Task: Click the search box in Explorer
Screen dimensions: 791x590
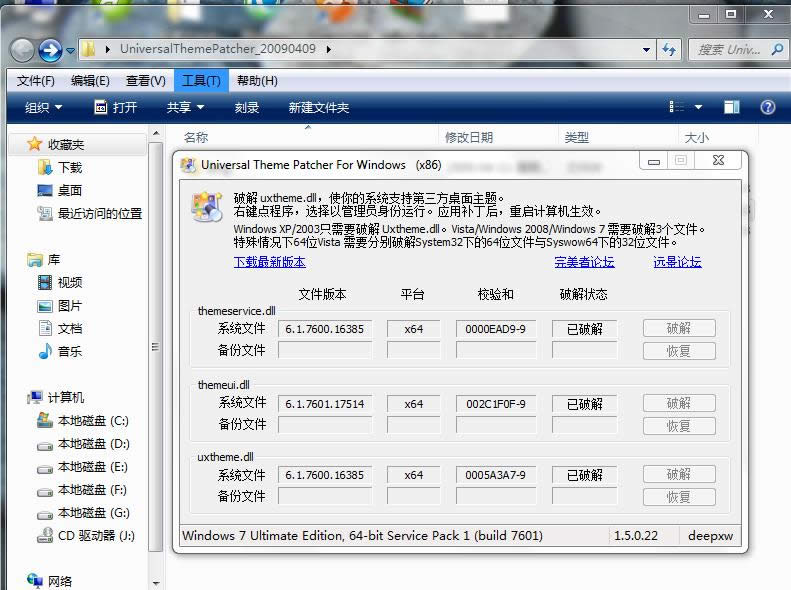Action: click(x=730, y=48)
